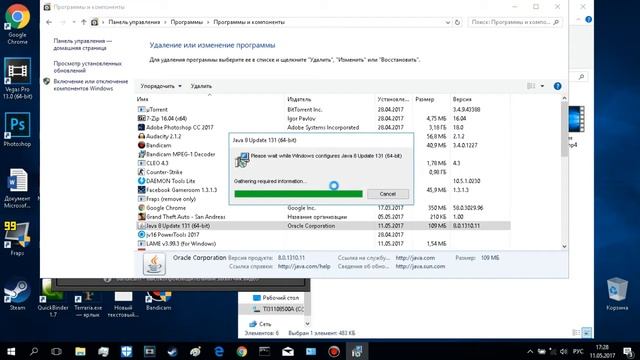
Task: Open Mail app on taskbar
Action: [288, 351]
